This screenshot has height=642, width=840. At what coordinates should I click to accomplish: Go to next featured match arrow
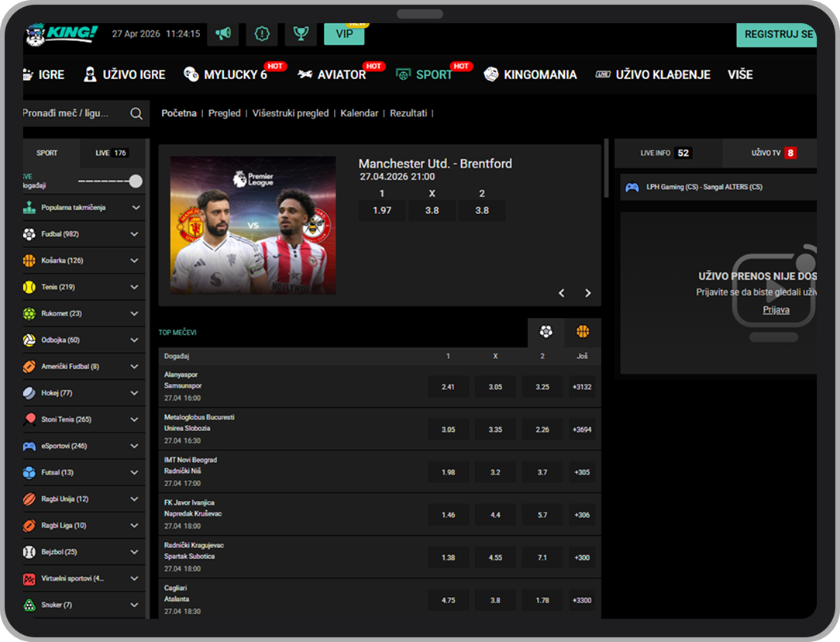click(587, 293)
